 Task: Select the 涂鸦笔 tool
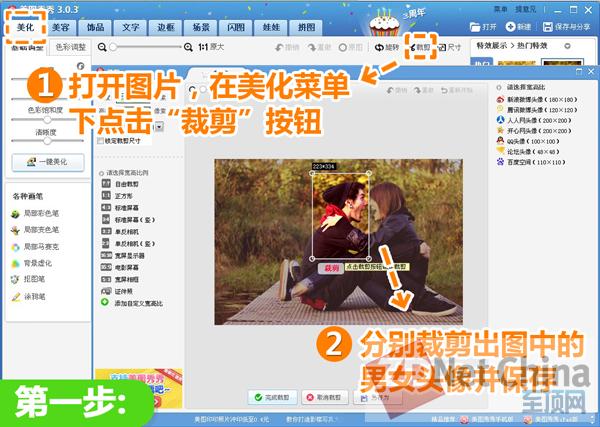pos(28,297)
